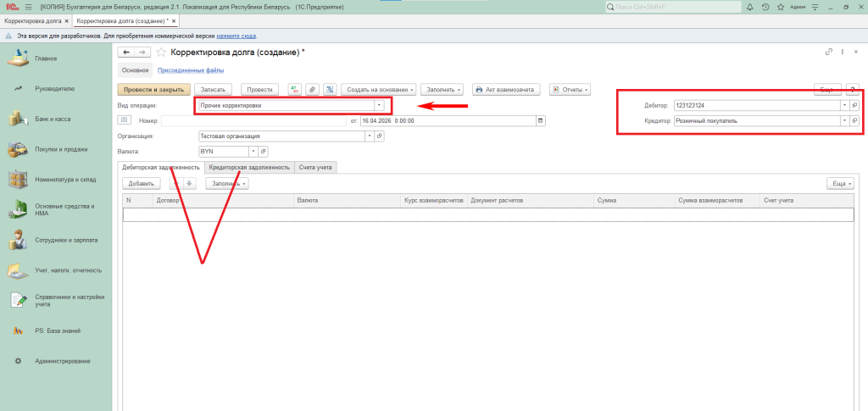The image size is (868, 411).
Task: Open the calendar picker for the date field
Action: point(541,120)
